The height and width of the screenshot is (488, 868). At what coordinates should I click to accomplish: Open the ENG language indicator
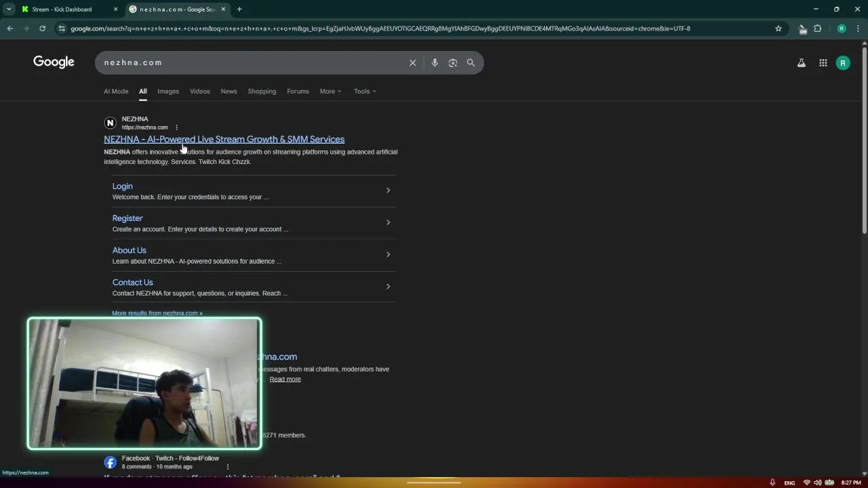pyautogui.click(x=789, y=483)
